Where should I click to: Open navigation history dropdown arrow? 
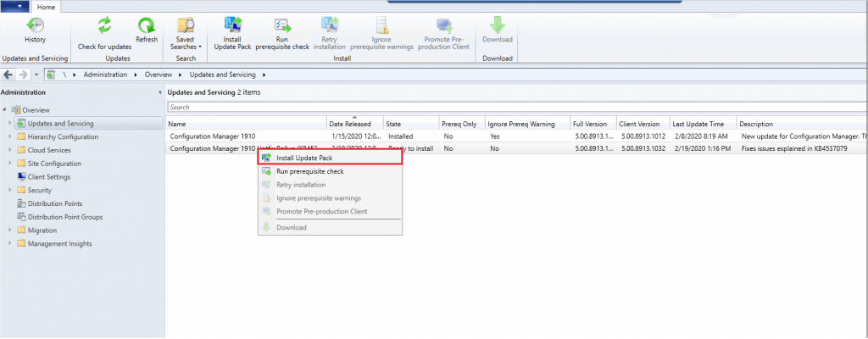(x=36, y=75)
